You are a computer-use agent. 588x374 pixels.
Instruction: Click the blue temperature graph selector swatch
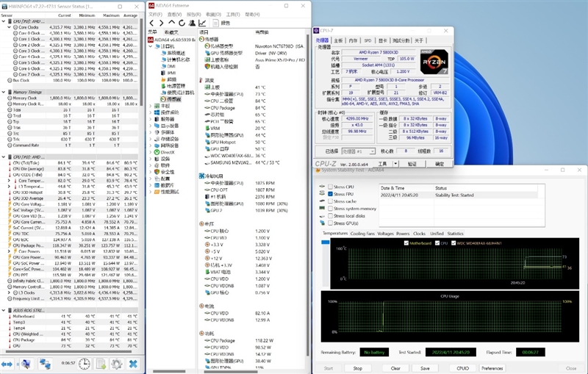point(325,242)
